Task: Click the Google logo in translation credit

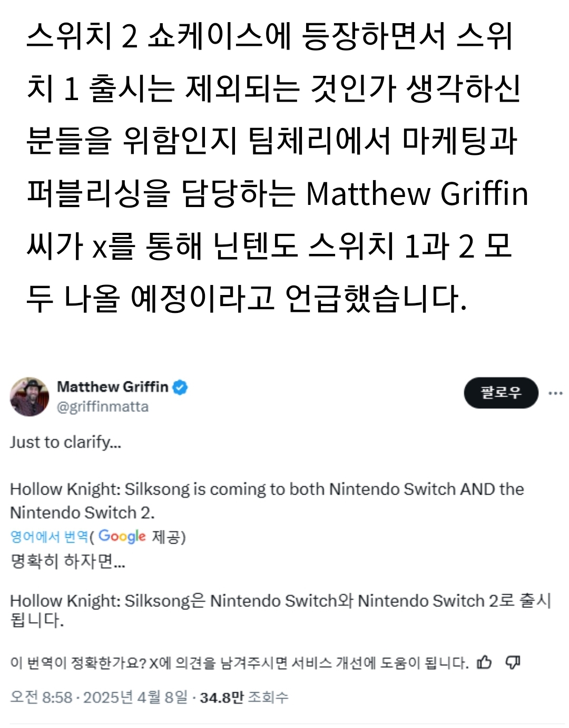Action: click(x=122, y=536)
